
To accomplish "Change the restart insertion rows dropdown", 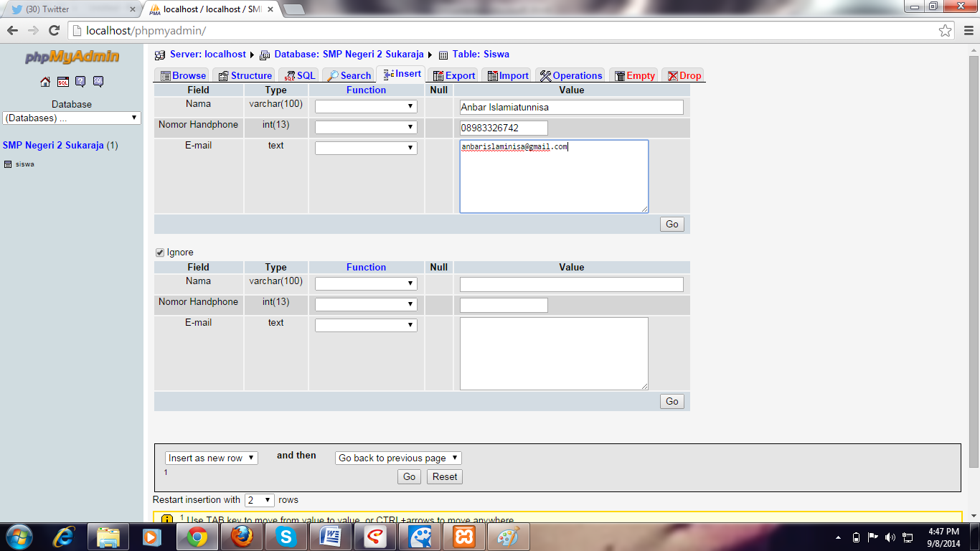I will pos(260,499).
